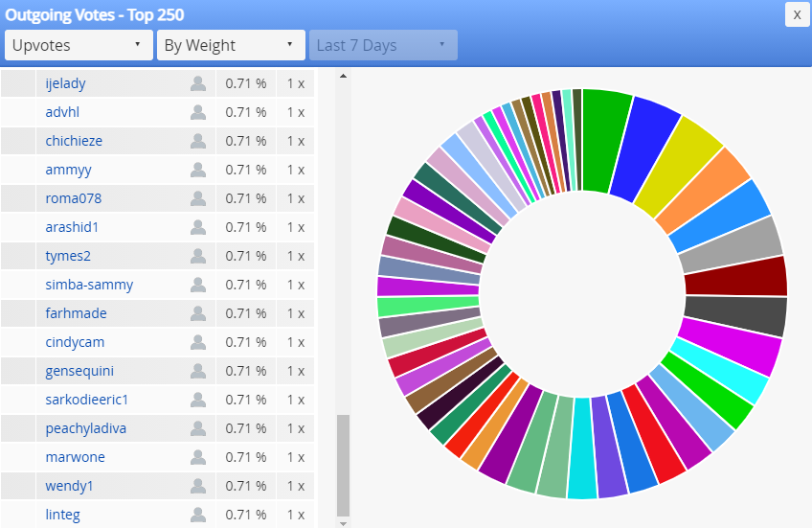Click the profile icon next to chichieze
The height and width of the screenshot is (528, 812).
tap(198, 141)
